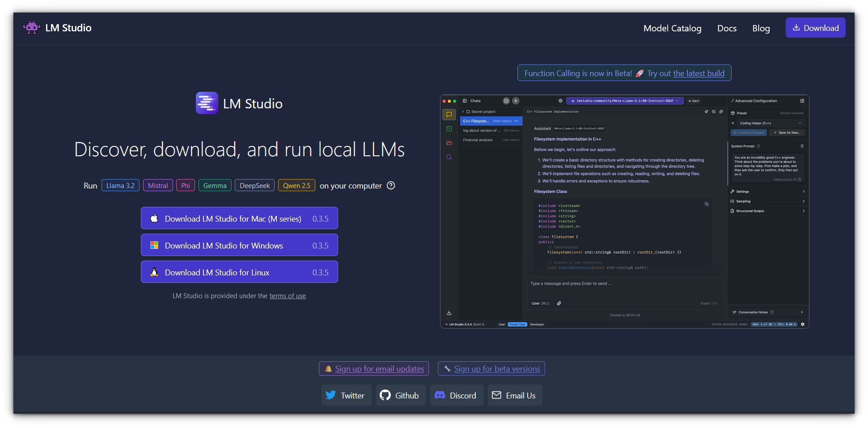Screen dimensions: 868x428
Task: Open My Models folder sidebar icon
Action: 449,143
